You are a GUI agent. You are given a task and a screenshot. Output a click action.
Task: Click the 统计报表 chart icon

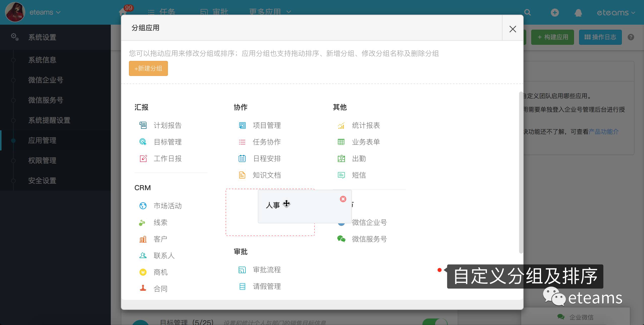tap(341, 125)
